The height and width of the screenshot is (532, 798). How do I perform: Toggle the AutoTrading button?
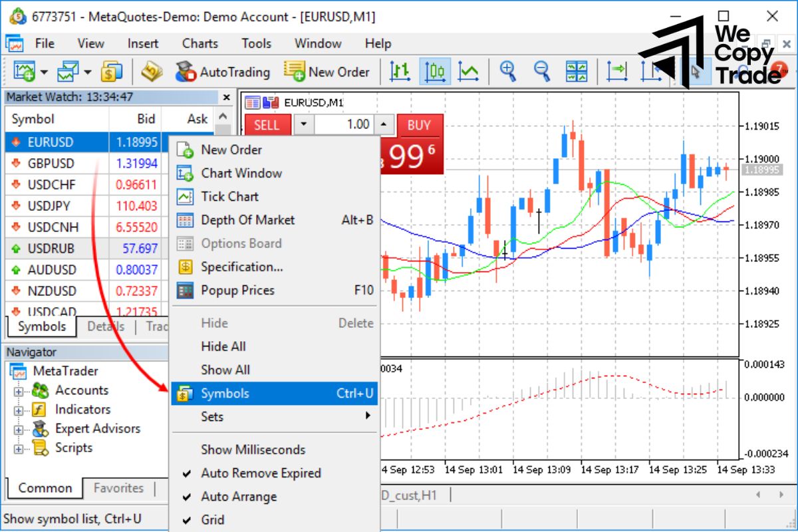pos(223,72)
